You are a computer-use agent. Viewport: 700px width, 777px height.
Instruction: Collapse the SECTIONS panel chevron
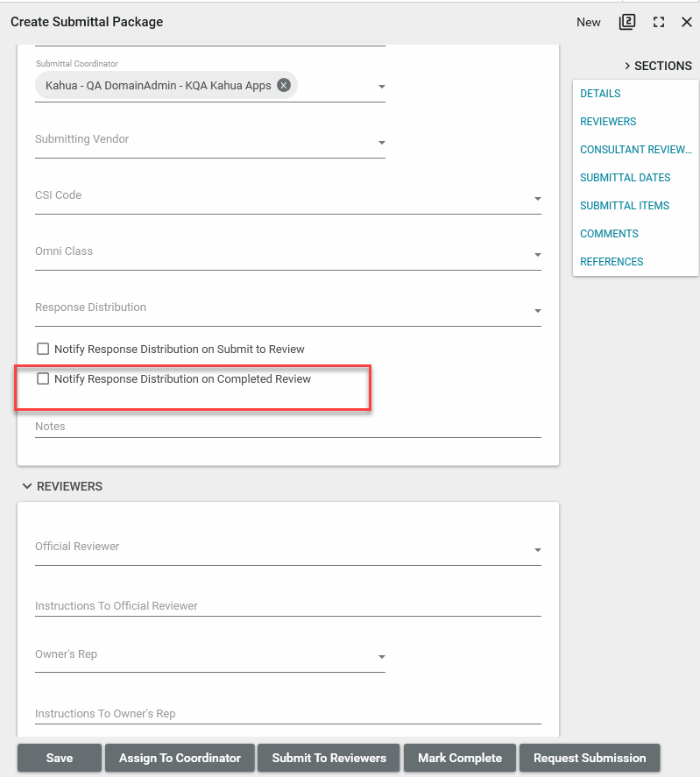coord(628,66)
